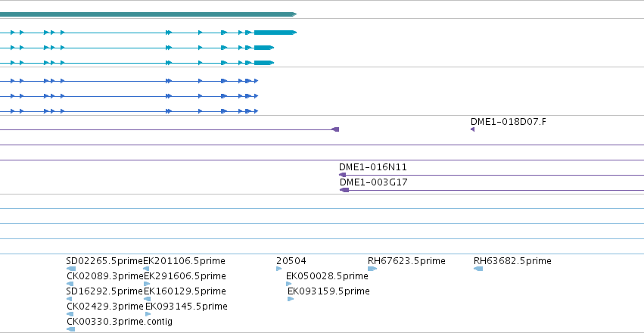Select the arrow glyph under EK093159.5prime
644x333 pixels.
coord(291,299)
